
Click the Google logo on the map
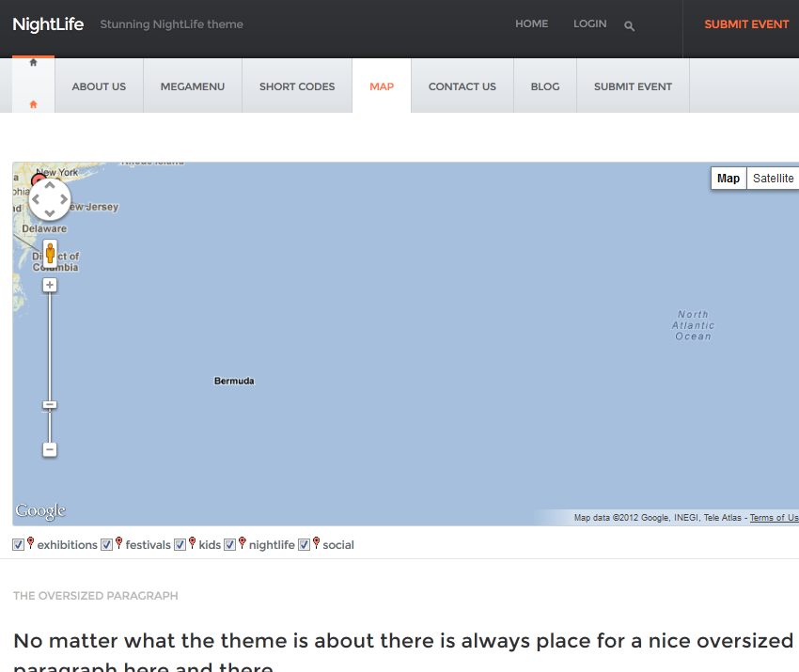[40, 510]
